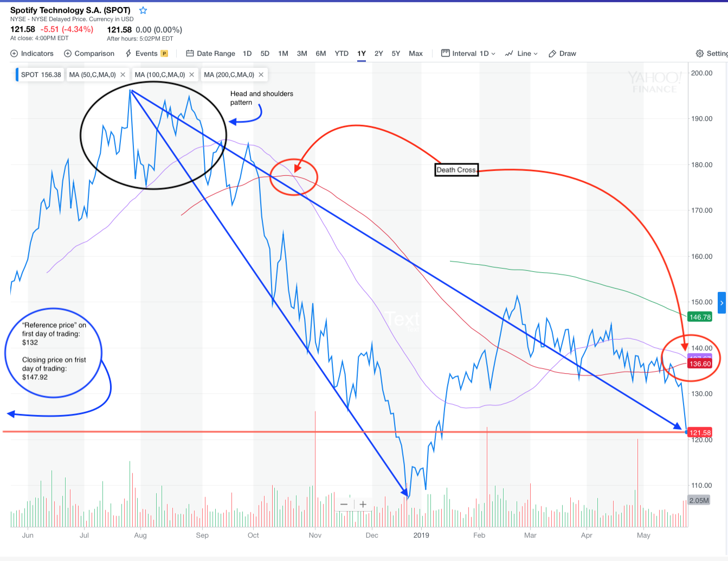
Task: Click the SPOT 156.38 legend color chip
Action: click(x=18, y=75)
